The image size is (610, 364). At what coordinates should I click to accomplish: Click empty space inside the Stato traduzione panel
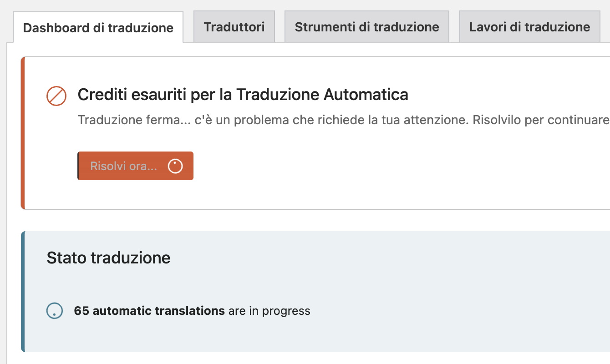(410, 282)
